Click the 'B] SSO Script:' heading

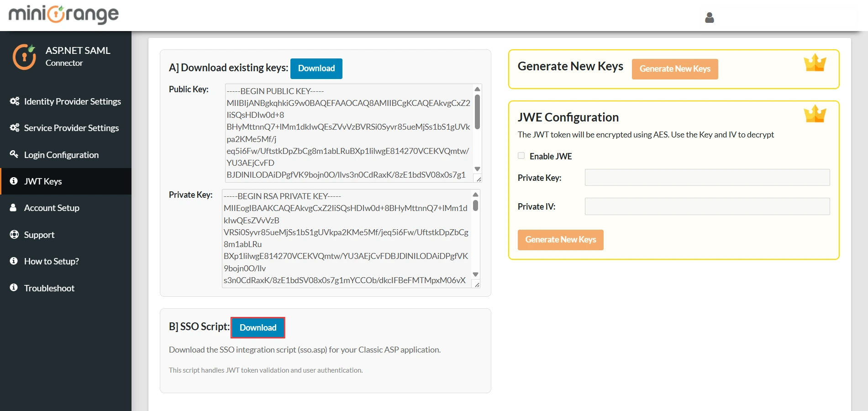tap(199, 327)
